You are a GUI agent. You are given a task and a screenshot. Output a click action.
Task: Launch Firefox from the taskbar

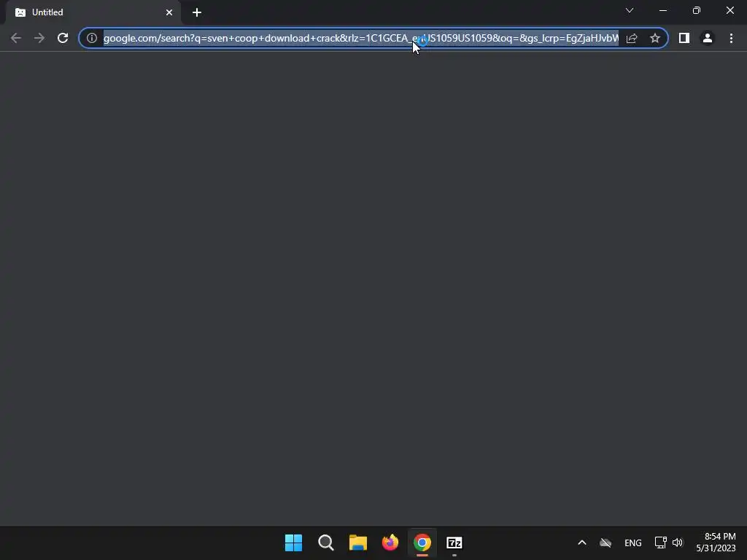coord(390,542)
